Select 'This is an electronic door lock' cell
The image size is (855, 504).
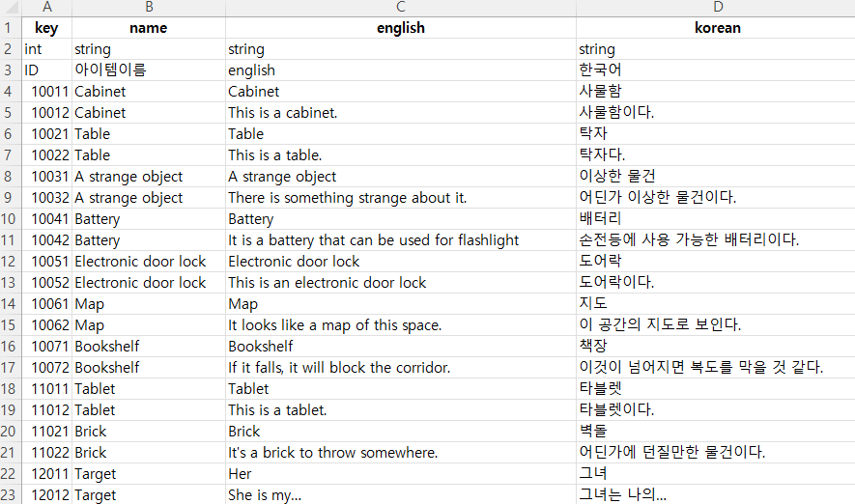click(x=401, y=283)
